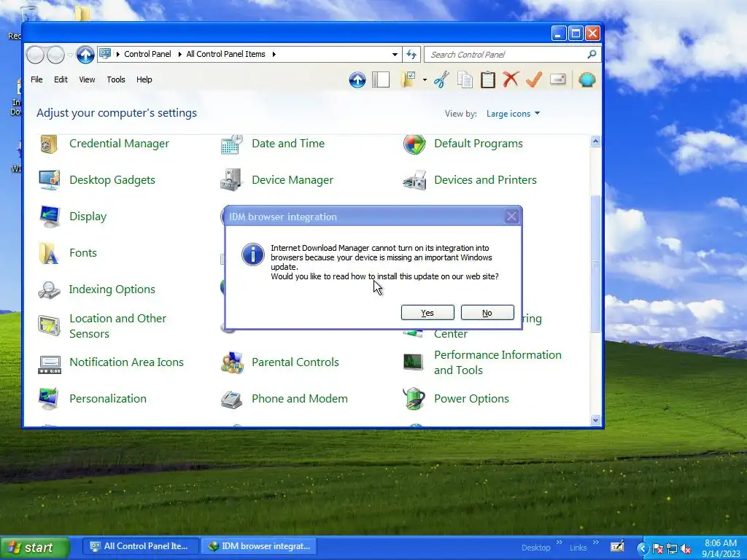Screen dimensions: 747x560
Task: Click the Cut scissors toolbar icon
Action: coord(441,79)
